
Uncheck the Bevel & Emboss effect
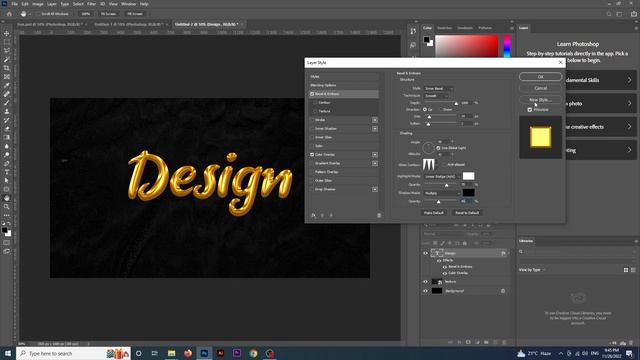[312, 94]
